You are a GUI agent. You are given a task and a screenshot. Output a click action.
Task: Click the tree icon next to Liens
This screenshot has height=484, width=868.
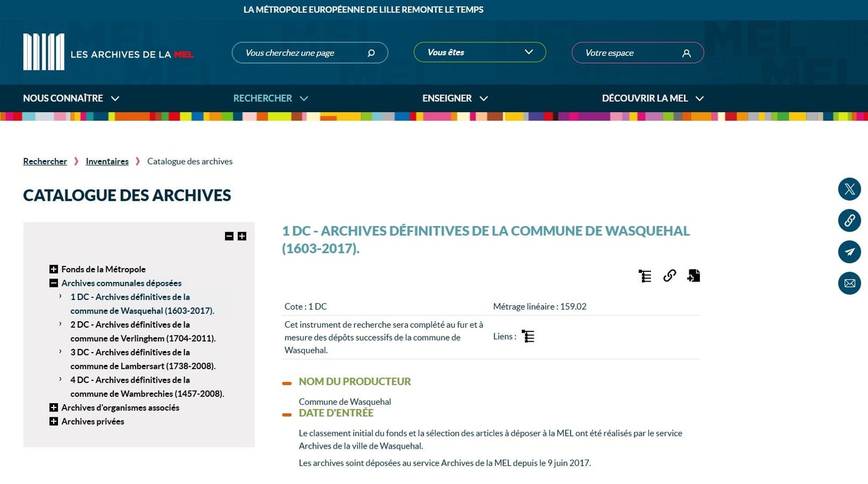click(528, 336)
